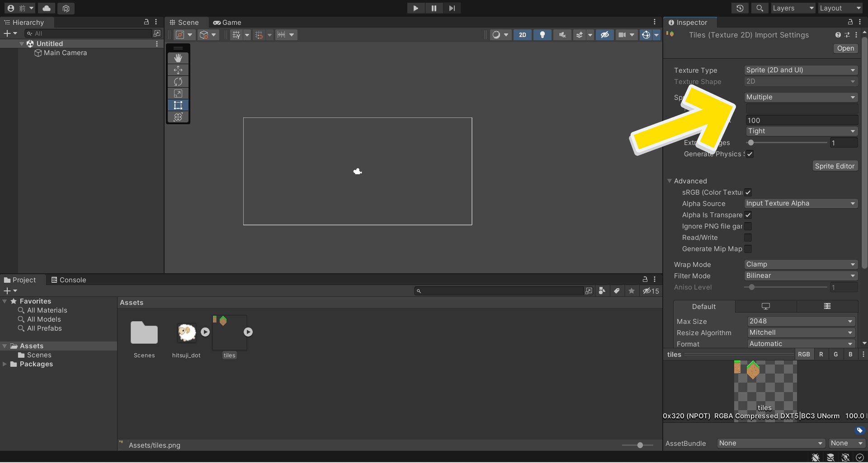
Task: Click the Pause button in top toolbar
Action: pos(434,8)
